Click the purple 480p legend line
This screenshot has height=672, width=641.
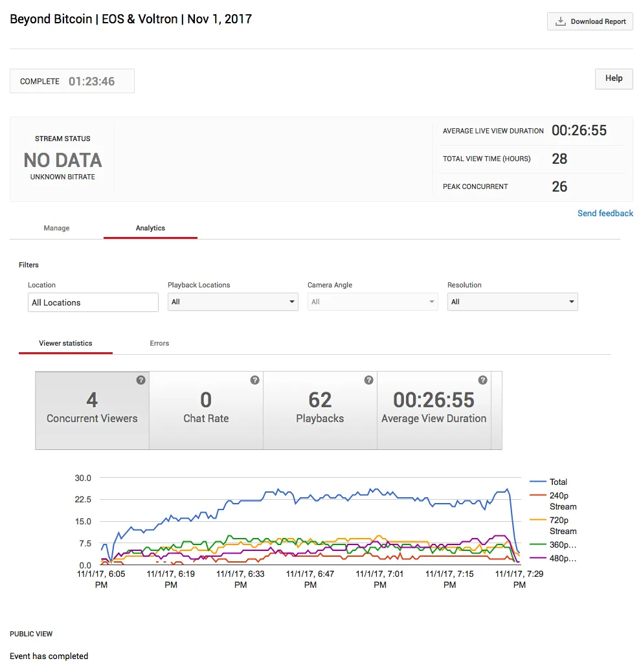(537, 558)
